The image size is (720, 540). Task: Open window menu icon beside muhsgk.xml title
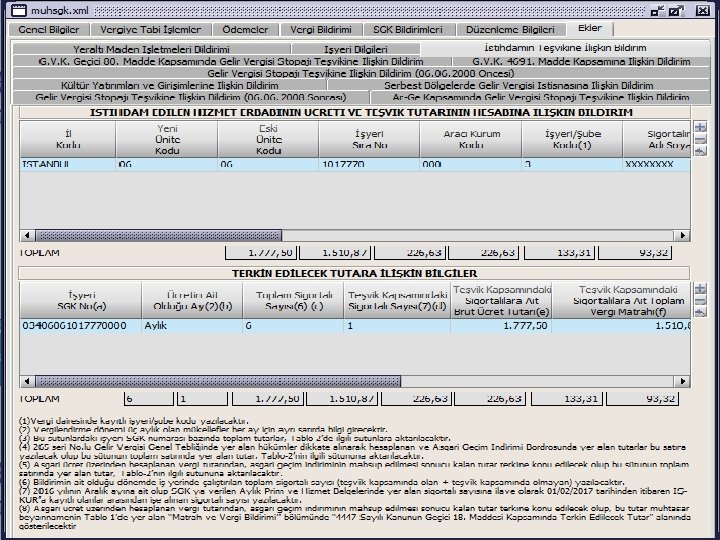[19, 10]
